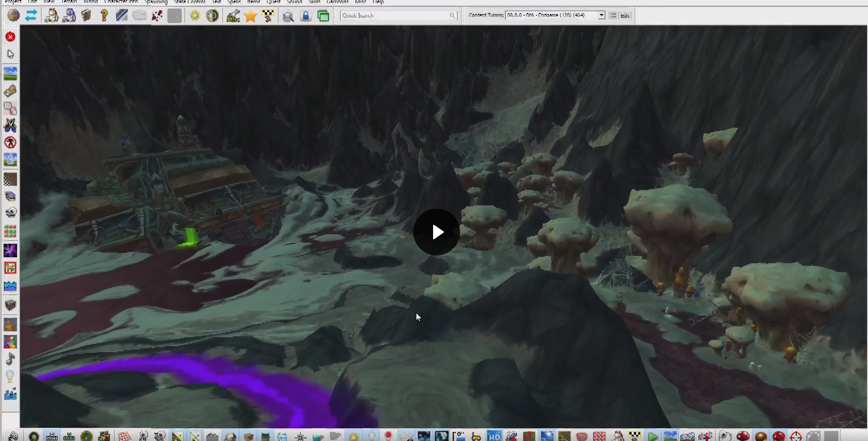
Task: Open the Spells menu
Action: click(x=234, y=2)
